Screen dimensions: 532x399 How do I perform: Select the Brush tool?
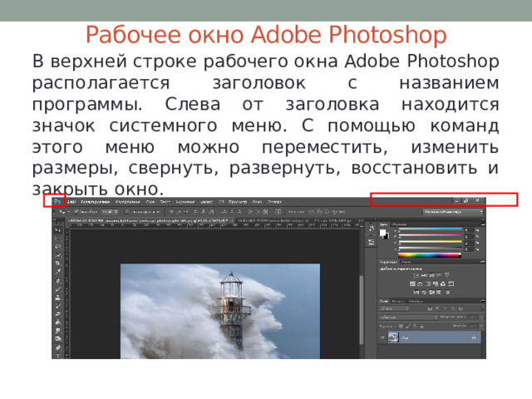[58, 289]
